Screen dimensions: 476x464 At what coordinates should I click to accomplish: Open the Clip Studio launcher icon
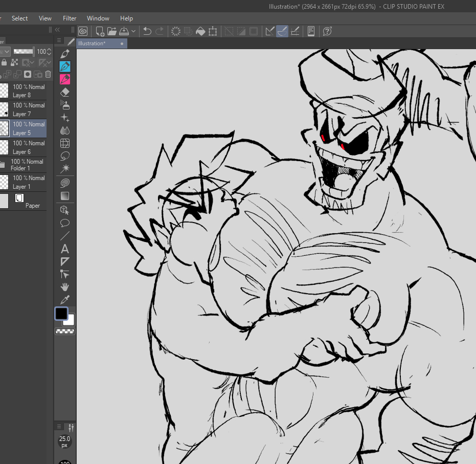[83, 31]
